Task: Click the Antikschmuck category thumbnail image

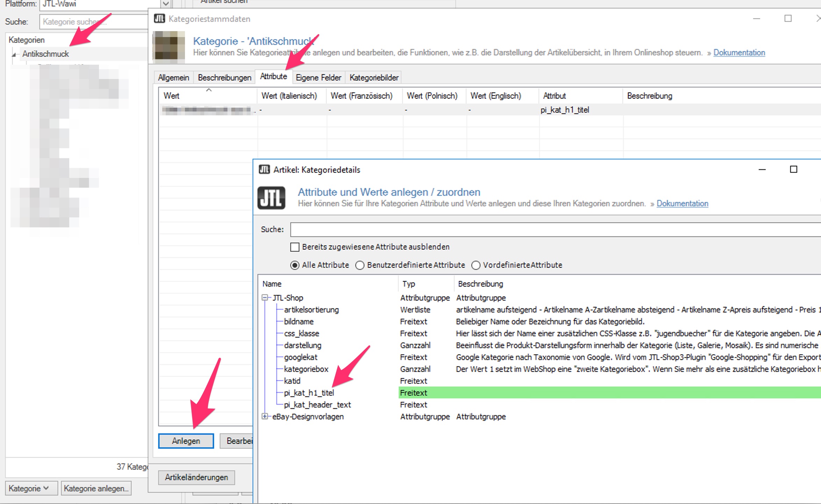Action: click(x=169, y=46)
